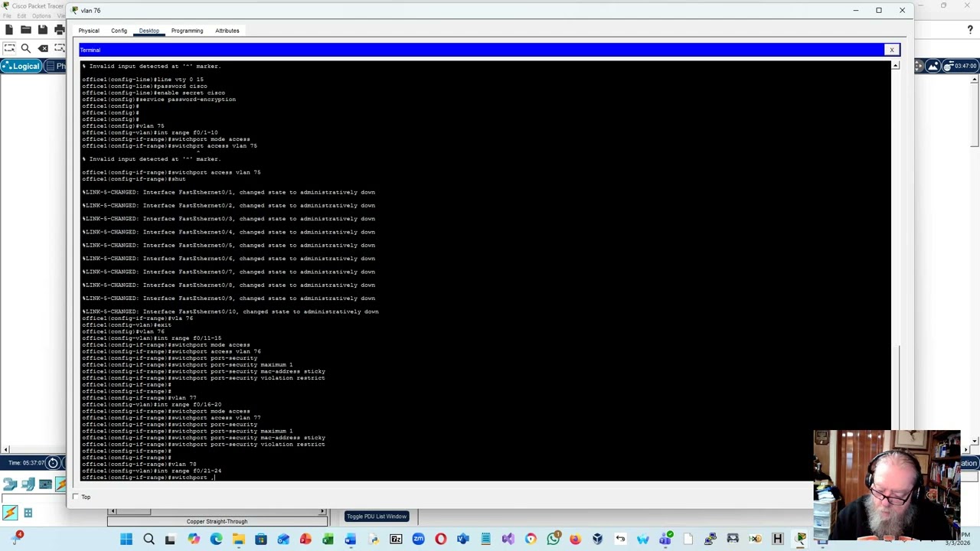
Task: Open Microsoft Teams from the taskbar
Action: (x=665, y=540)
